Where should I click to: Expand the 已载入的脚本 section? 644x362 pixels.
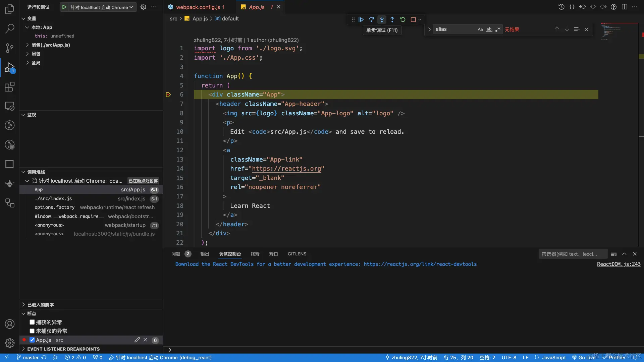point(40,305)
